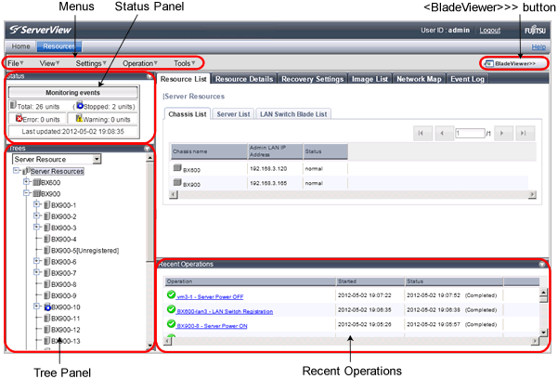Image resolution: width=558 pixels, height=392 pixels.
Task: Click the page number input field
Action: 470,133
